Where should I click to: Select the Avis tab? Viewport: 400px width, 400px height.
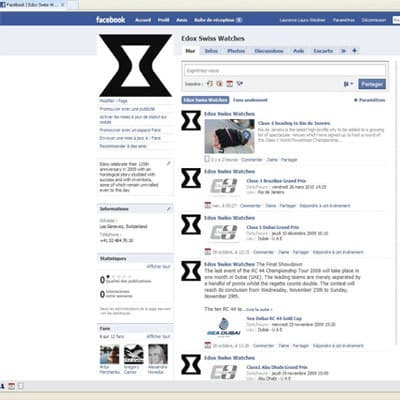pos(298,51)
